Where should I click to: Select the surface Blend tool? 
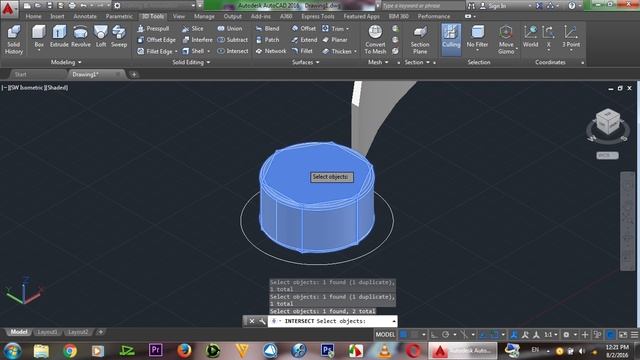(x=267, y=29)
